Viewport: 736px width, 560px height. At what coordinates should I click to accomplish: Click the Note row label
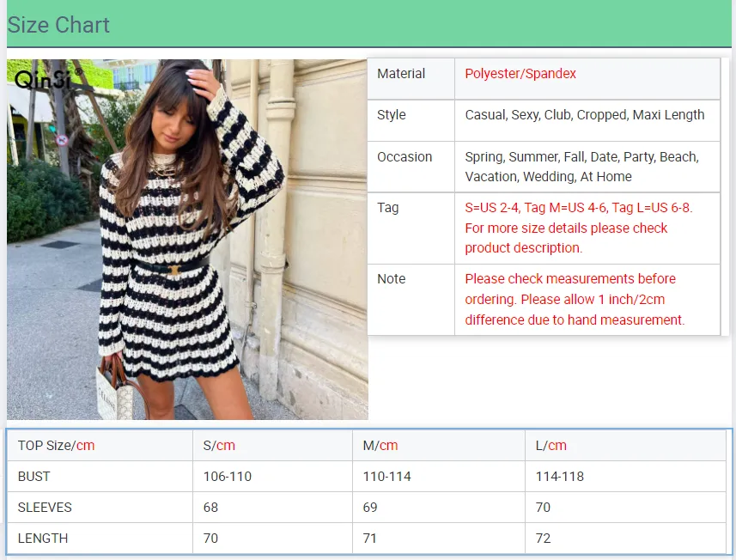point(392,279)
